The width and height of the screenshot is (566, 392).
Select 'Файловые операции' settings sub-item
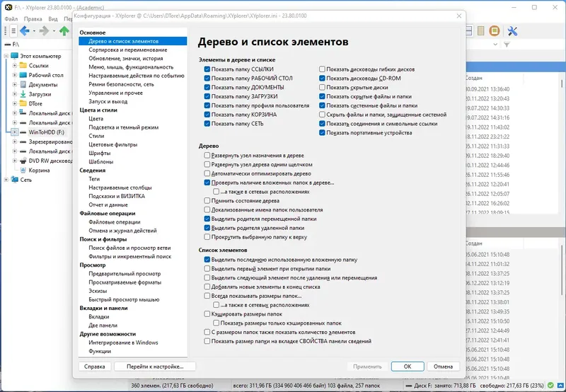[115, 222]
